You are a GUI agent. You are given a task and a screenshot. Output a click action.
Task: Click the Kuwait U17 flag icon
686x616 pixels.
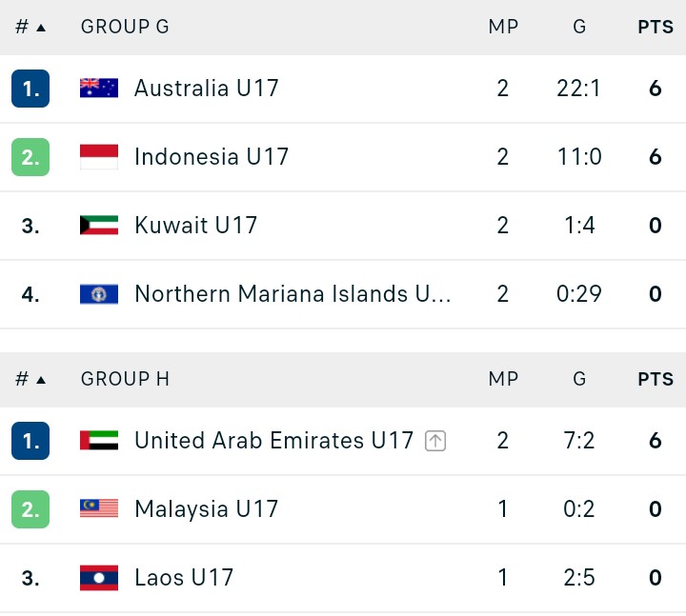[99, 225]
